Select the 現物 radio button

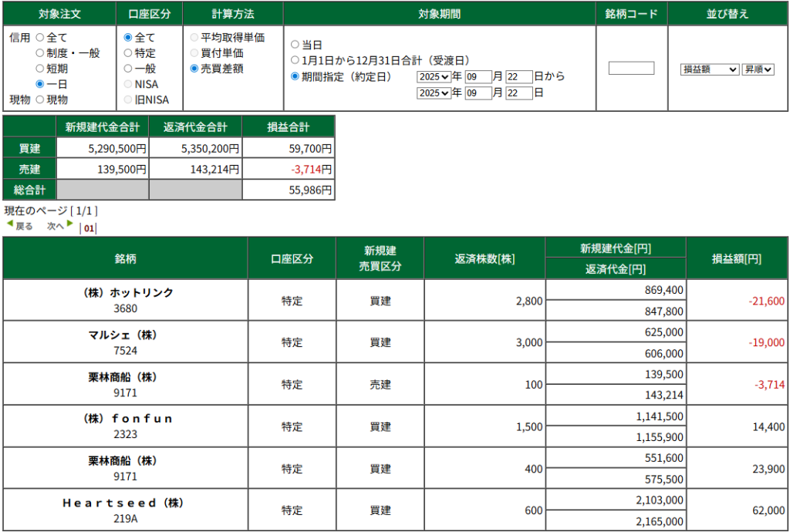pyautogui.click(x=40, y=99)
